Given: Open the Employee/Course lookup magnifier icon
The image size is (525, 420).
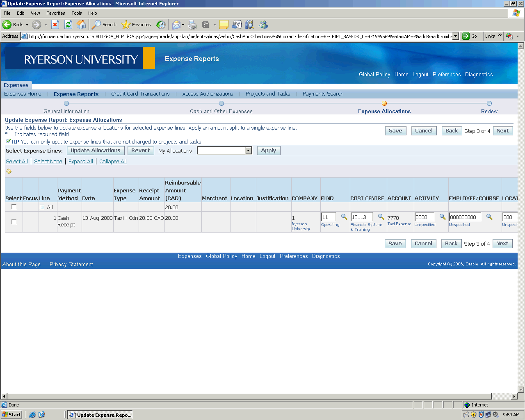Looking at the screenshot, I should 489,217.
